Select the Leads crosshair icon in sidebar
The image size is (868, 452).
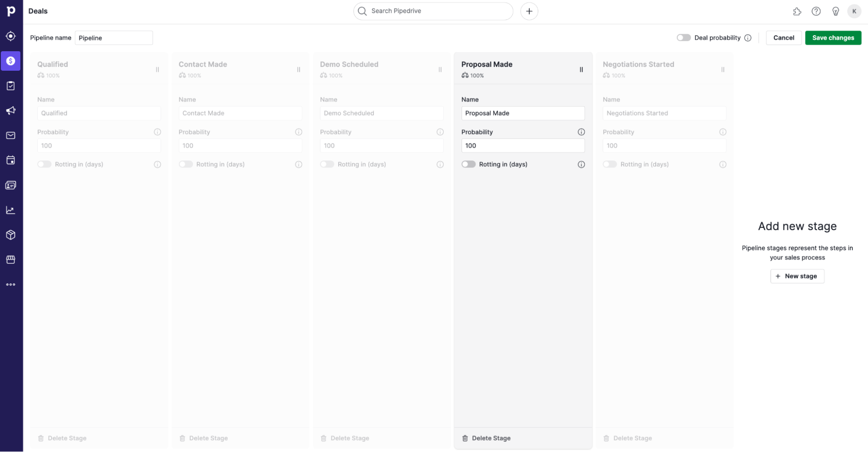[x=11, y=36]
